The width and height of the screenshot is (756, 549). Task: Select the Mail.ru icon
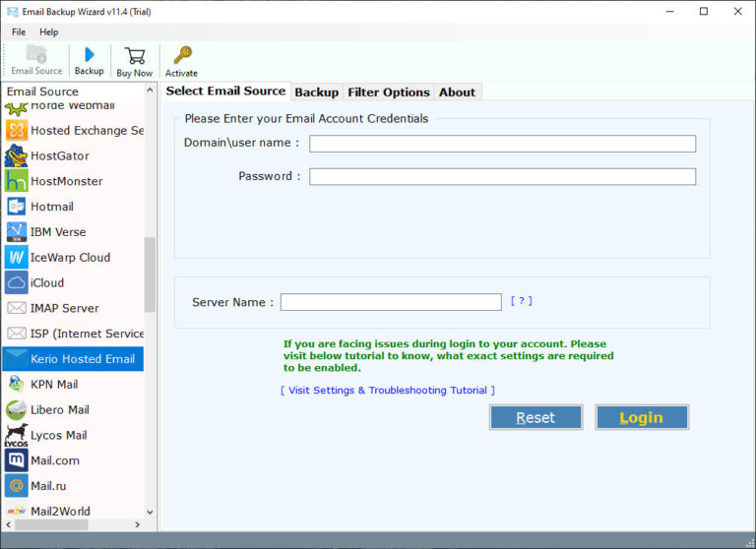click(17, 486)
